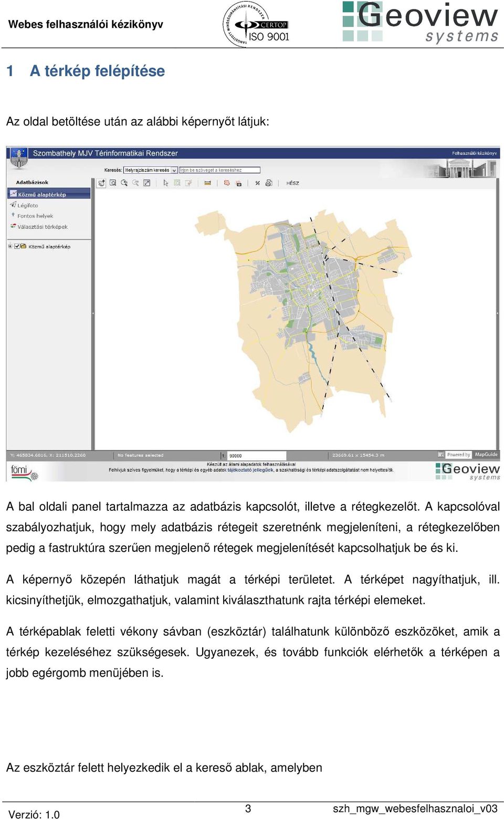Click the Légifoto airplane icon
Image resolution: width=504 pixels, height=820 pixels.
pyautogui.click(x=13, y=204)
